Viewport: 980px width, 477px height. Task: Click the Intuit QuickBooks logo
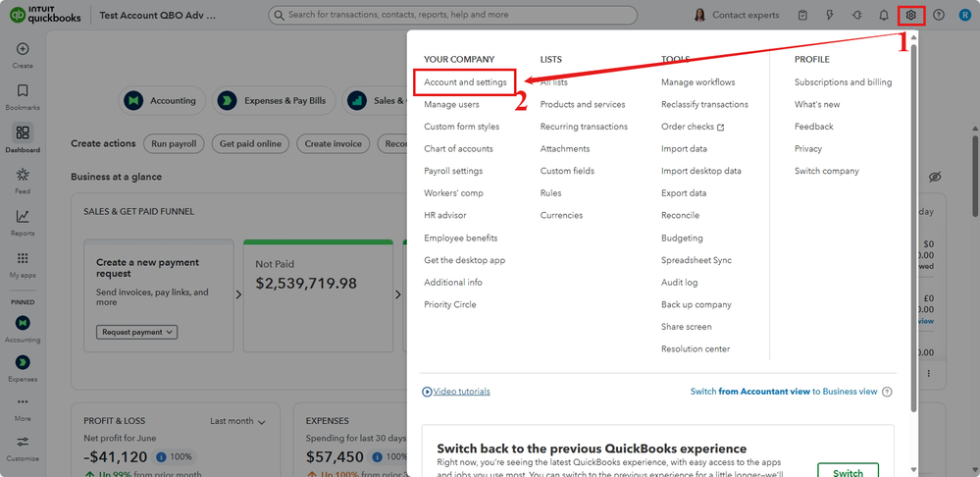[45, 15]
